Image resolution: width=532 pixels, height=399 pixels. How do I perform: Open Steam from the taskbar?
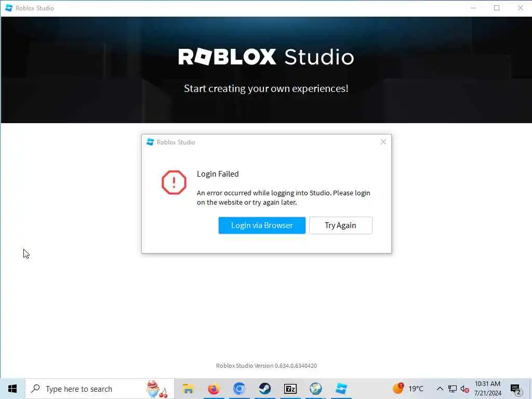click(x=264, y=389)
